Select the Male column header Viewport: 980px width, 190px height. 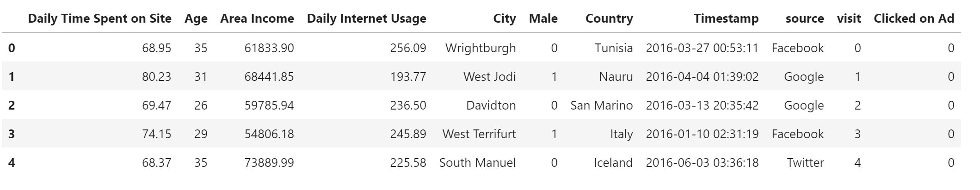tap(543, 18)
